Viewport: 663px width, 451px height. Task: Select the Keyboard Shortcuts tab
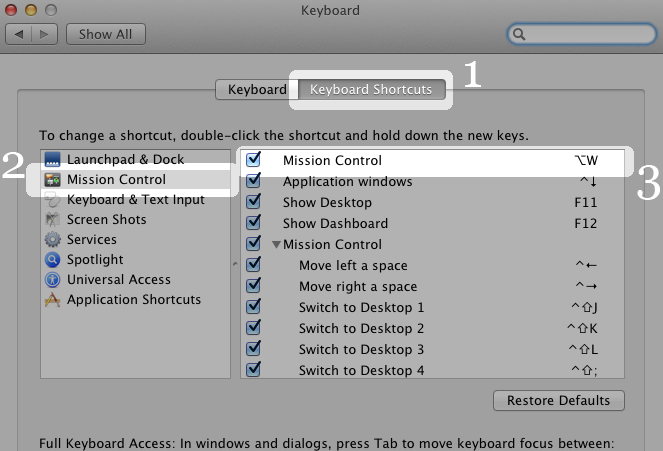[372, 90]
